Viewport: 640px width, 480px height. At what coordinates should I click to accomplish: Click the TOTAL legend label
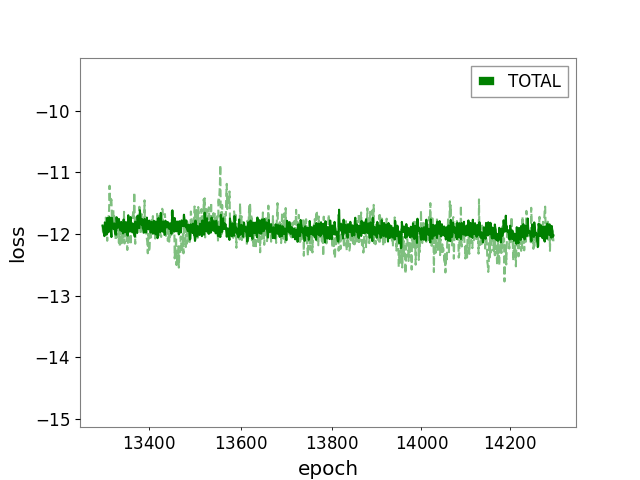tap(534, 81)
